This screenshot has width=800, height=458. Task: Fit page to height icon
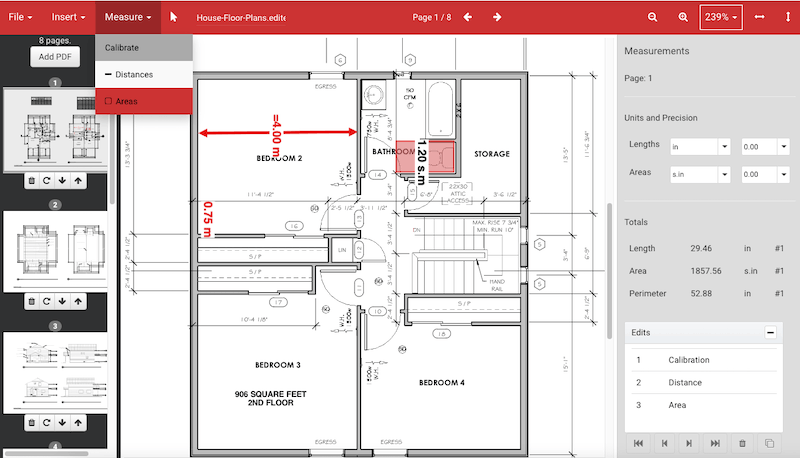(788, 17)
